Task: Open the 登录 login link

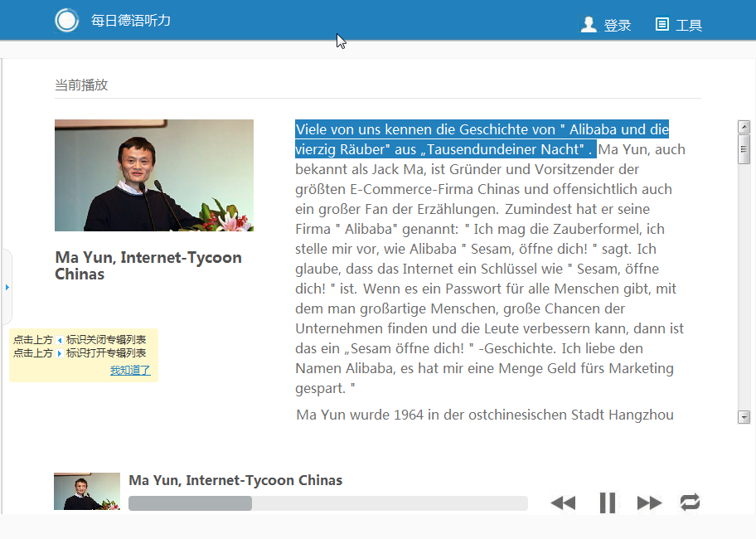Action: pos(618,25)
